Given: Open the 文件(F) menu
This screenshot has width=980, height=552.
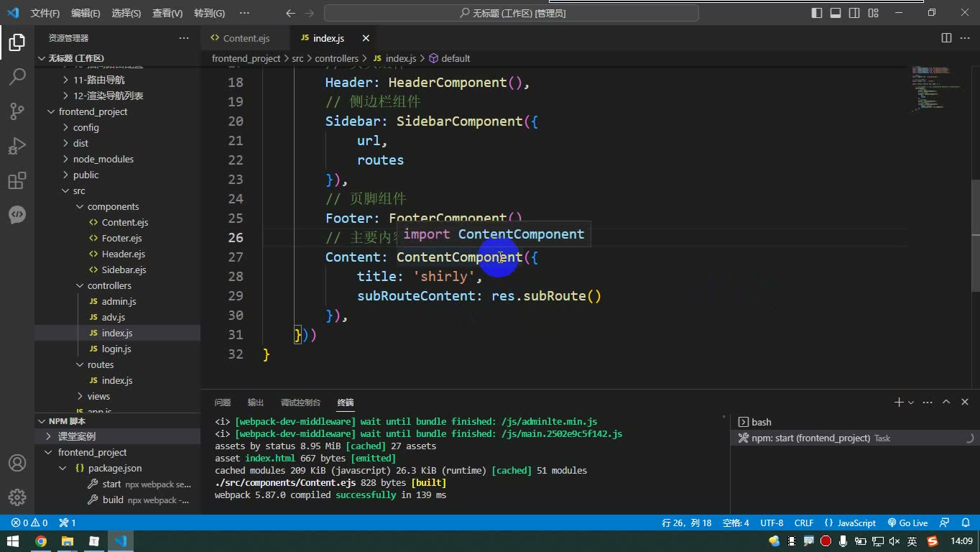Looking at the screenshot, I should (x=45, y=13).
